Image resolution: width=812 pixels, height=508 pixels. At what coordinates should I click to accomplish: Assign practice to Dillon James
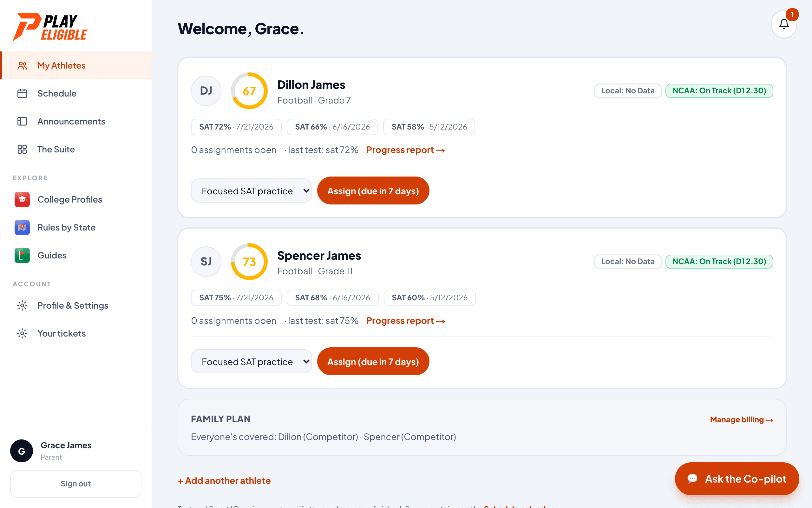pos(373,191)
